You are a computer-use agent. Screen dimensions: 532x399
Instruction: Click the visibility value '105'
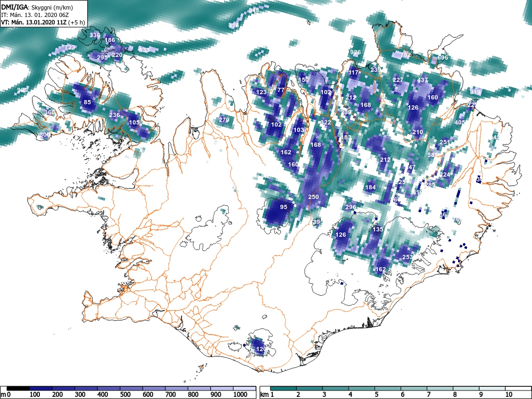pyautogui.click(x=134, y=122)
